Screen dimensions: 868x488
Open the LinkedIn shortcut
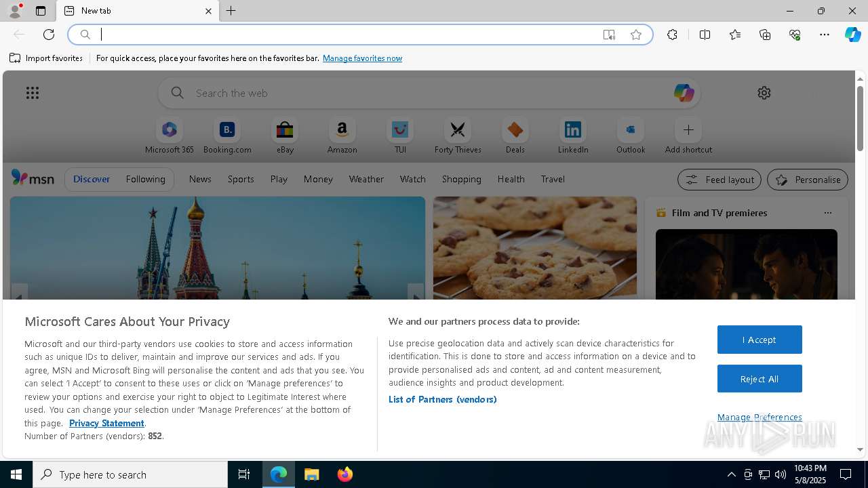573,136
